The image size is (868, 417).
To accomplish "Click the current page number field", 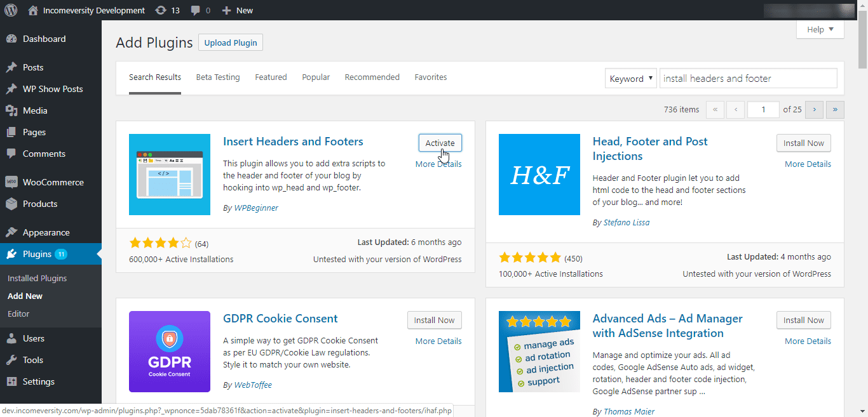I will pyautogui.click(x=763, y=109).
